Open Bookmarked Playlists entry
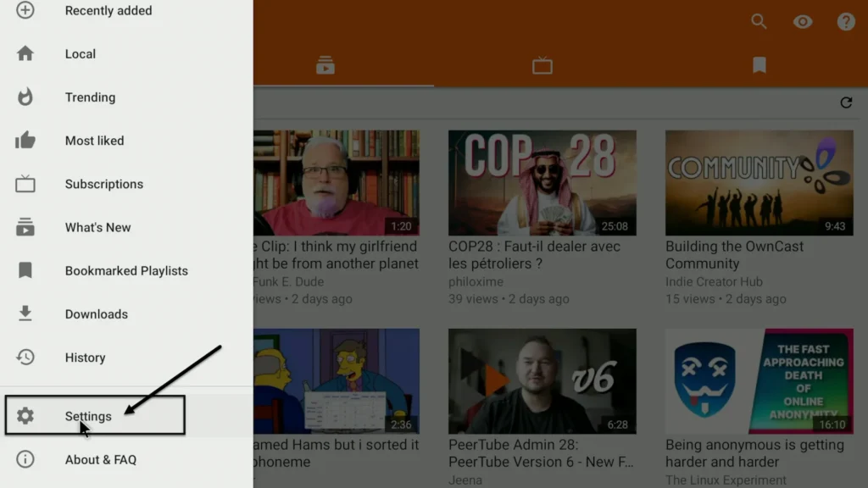This screenshot has height=488, width=868. [x=127, y=270]
